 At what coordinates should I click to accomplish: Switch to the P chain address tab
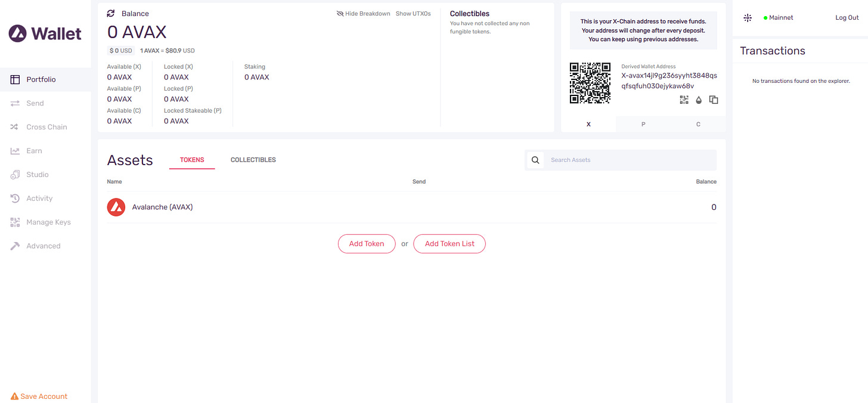[x=643, y=124]
